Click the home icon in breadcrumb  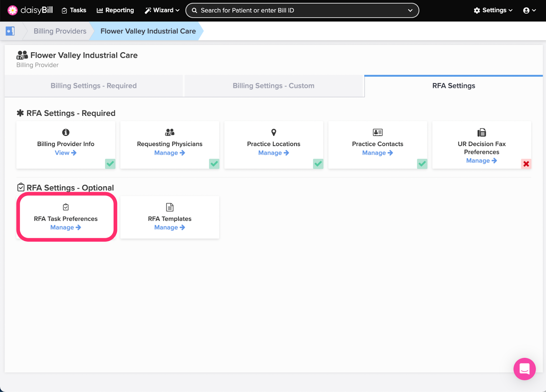[10, 31]
